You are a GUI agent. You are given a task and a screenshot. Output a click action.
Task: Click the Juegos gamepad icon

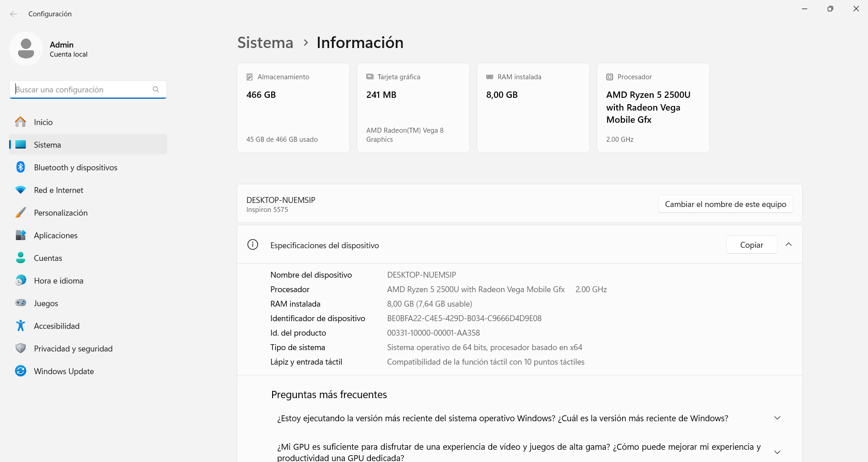[x=20, y=303]
